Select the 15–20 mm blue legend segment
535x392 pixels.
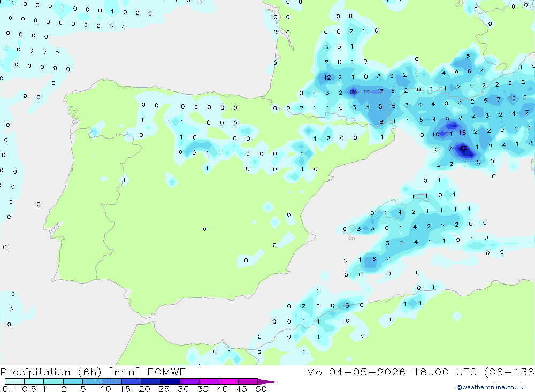[132, 381]
